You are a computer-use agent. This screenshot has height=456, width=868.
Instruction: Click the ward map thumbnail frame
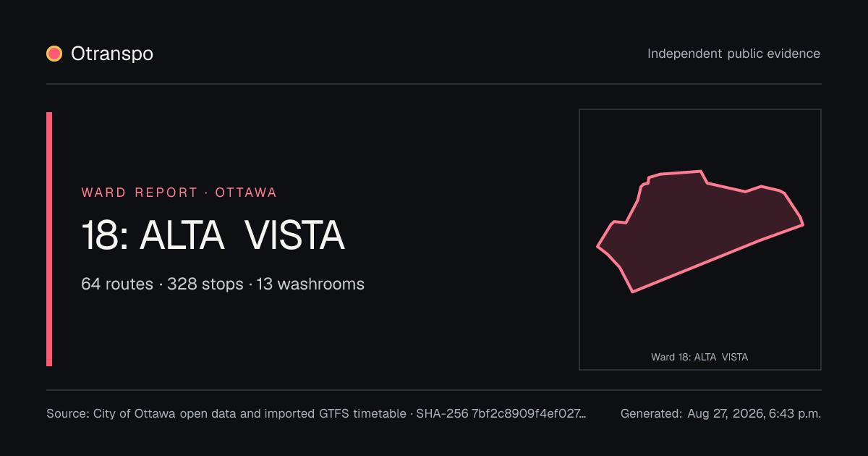[700, 240]
